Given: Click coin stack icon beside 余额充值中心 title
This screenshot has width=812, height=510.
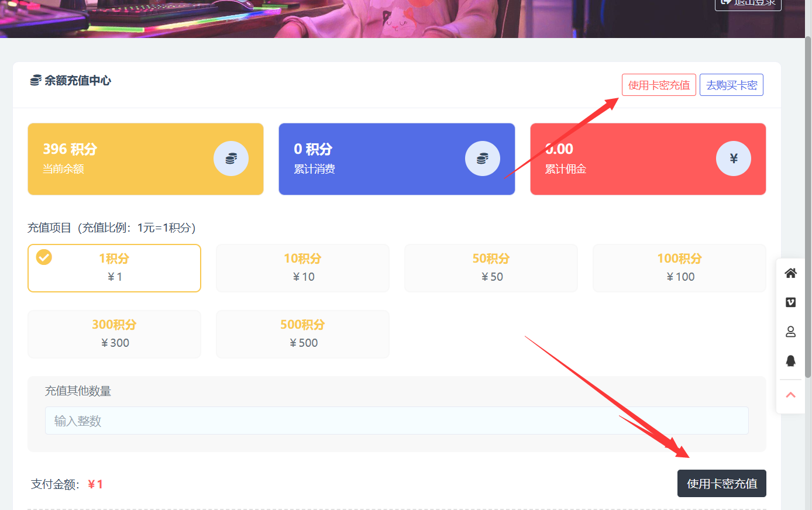Looking at the screenshot, I should 36,81.
